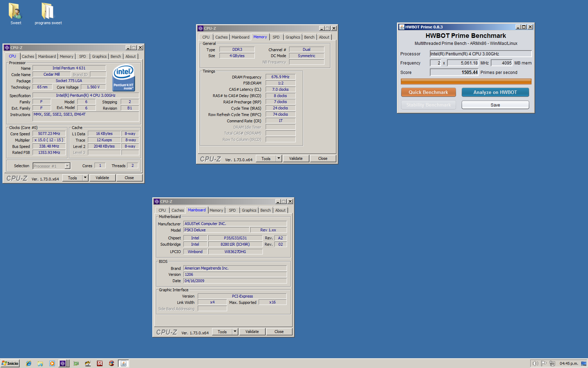Click the Southbridge 82801IR (ICH9R) field
The height and width of the screenshot is (368, 588).
[235, 245]
